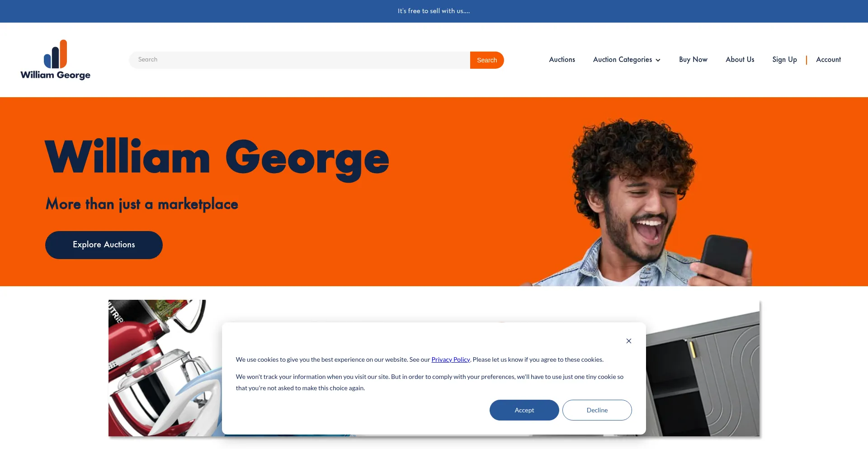Open the Auctions menu item

point(562,60)
